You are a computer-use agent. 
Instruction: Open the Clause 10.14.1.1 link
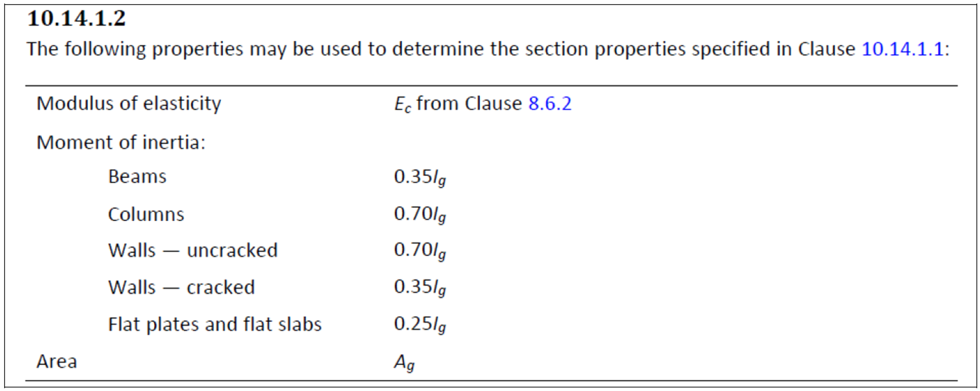[x=903, y=50]
